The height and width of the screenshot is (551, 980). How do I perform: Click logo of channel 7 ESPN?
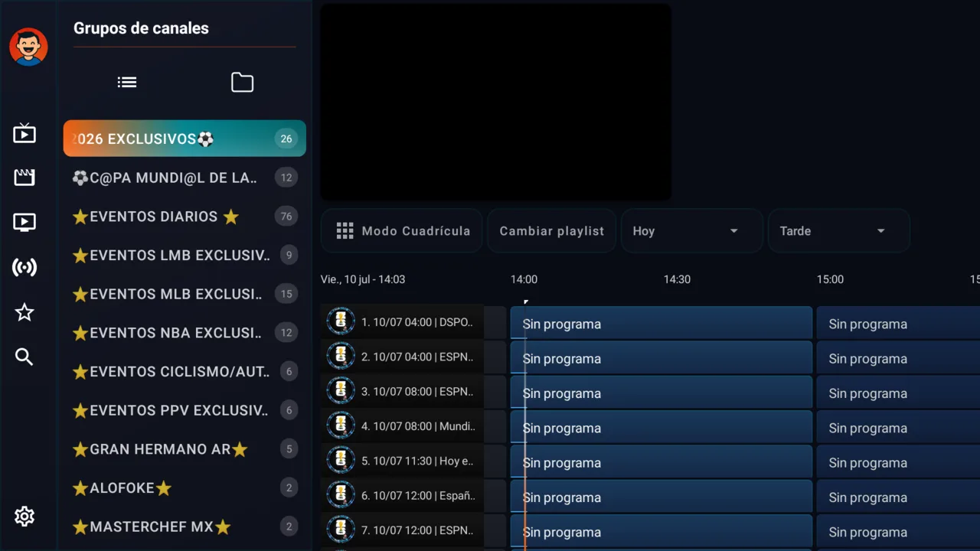341,530
